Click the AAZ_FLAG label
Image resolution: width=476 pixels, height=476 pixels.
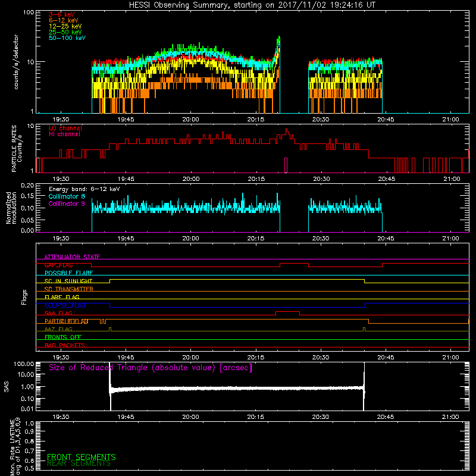pos(58,330)
